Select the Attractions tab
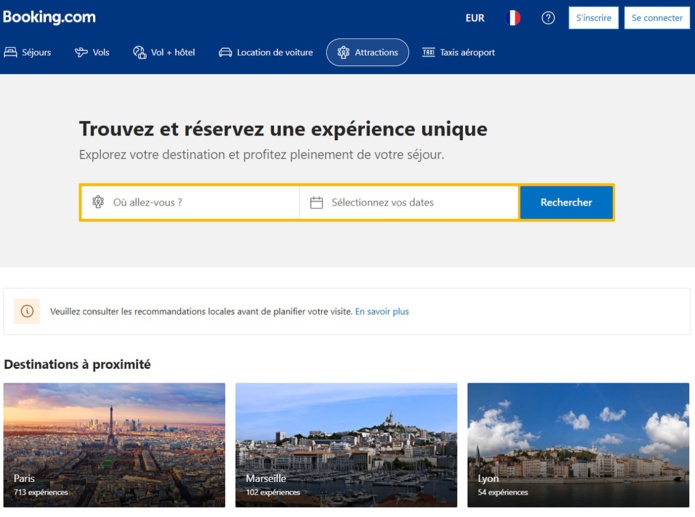695x517 pixels. click(x=367, y=52)
